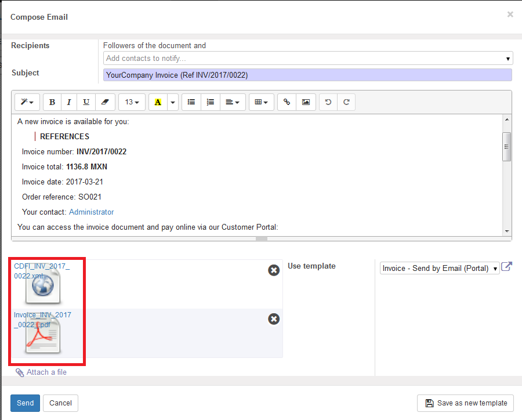Toggle italic text formatting
Screen dimensions: 522x420
pos(69,102)
